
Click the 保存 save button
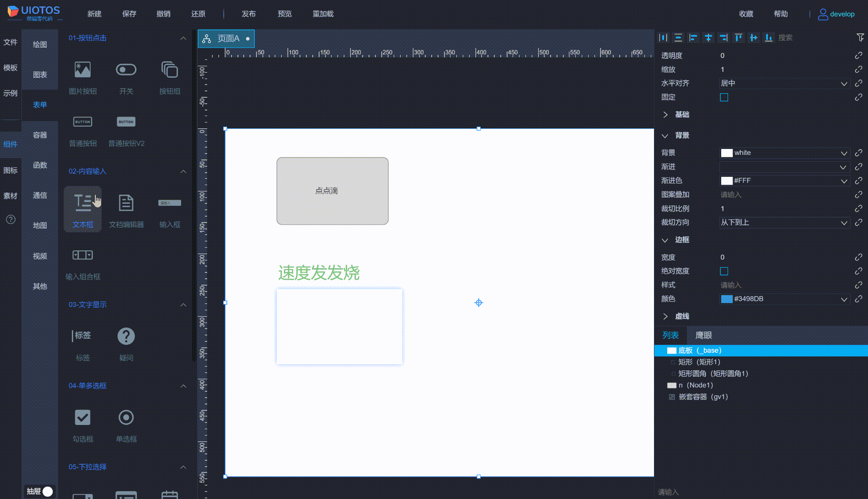point(129,14)
